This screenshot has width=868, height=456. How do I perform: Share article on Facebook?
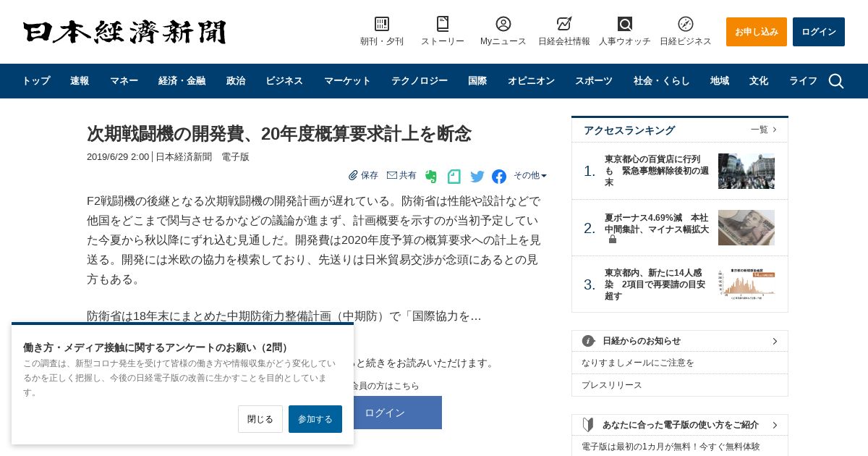499,176
